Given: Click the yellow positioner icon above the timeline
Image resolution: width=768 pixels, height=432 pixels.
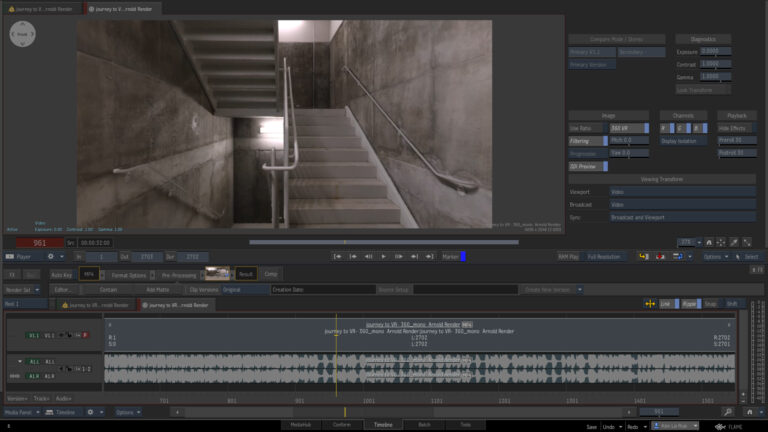Looking at the screenshot, I should [x=650, y=304].
